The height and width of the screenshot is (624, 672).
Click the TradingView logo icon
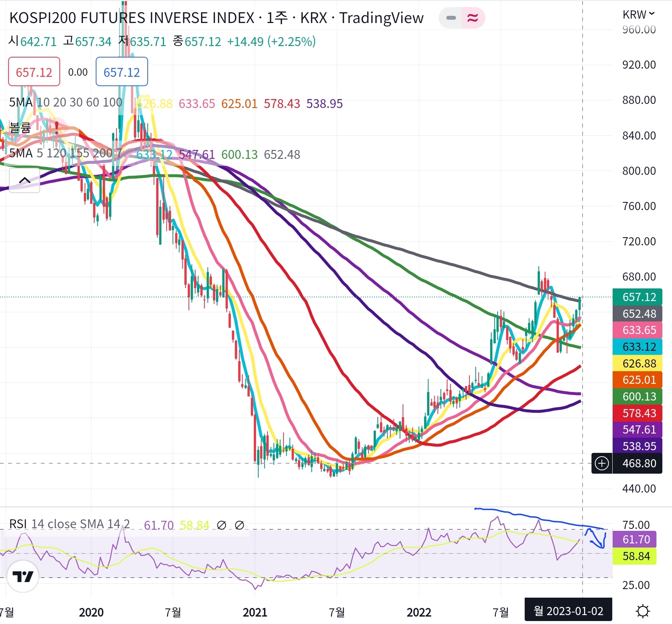pyautogui.click(x=23, y=576)
